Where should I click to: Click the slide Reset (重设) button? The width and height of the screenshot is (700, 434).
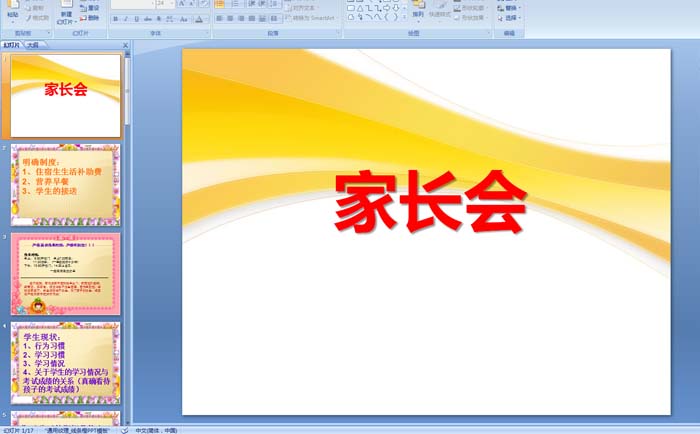click(x=90, y=8)
